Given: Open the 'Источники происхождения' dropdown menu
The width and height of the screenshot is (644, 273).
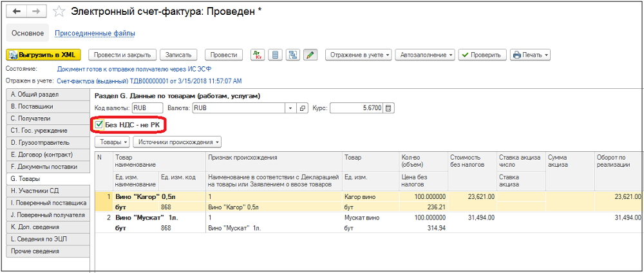Looking at the screenshot, I should pos(177,141).
